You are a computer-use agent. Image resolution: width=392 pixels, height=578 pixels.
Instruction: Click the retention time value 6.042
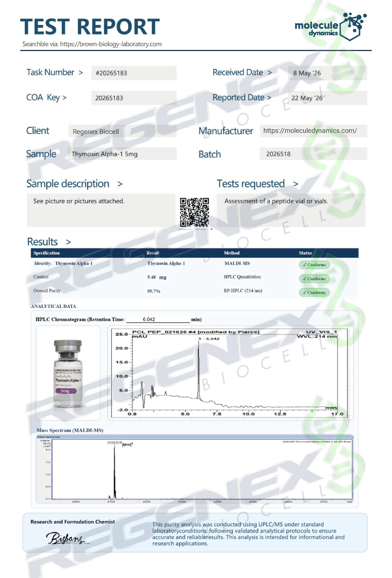pyautogui.click(x=149, y=319)
